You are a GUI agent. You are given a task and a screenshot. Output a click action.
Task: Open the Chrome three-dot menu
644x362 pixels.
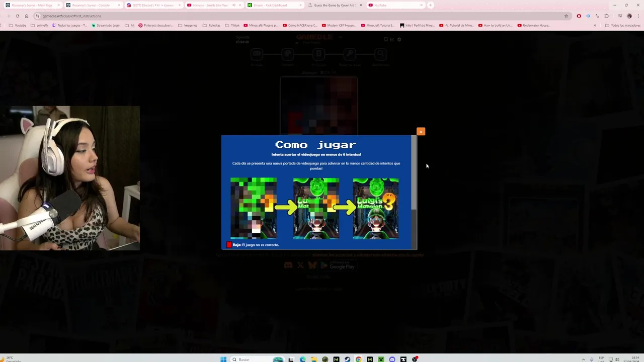[x=638, y=16]
